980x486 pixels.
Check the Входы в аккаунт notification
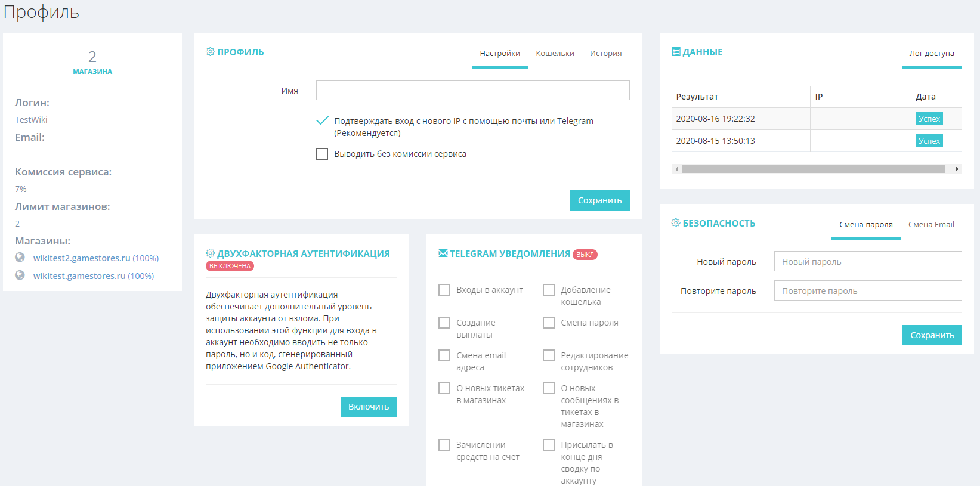coord(444,290)
